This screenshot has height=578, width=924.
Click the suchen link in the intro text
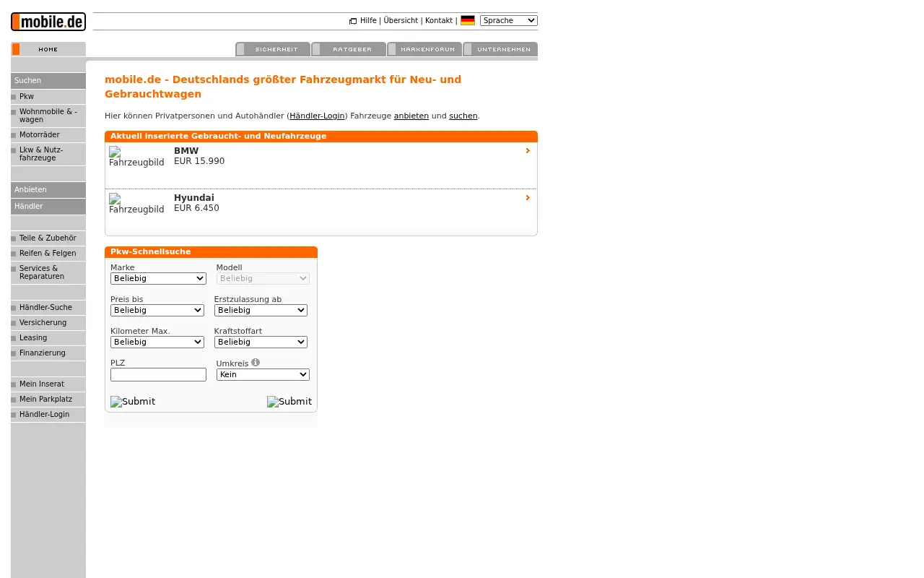point(463,116)
